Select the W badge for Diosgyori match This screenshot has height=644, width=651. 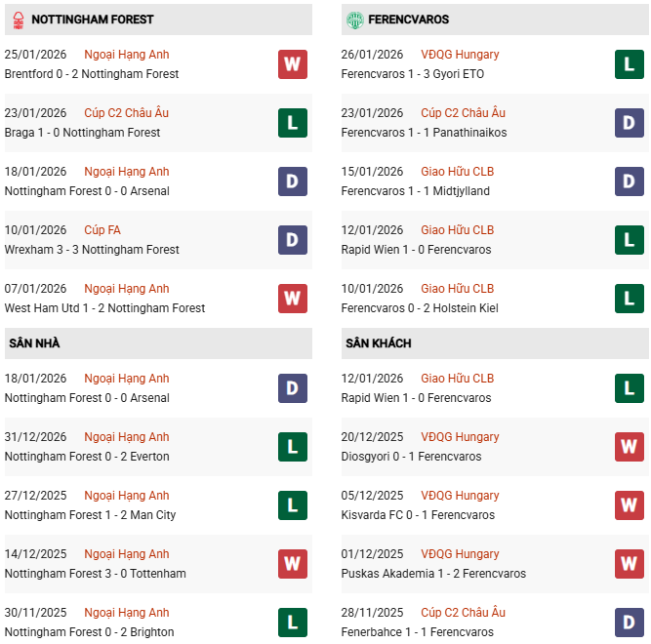(629, 447)
